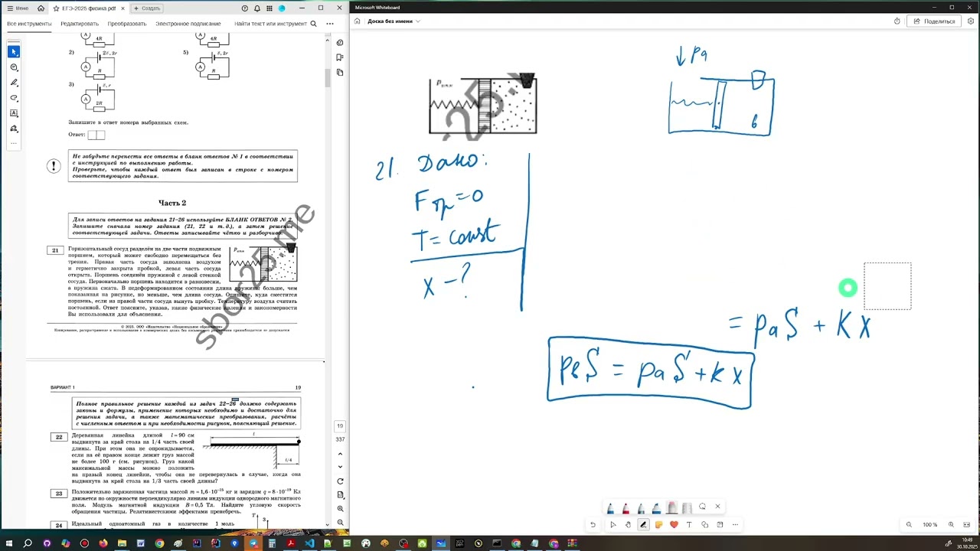Image resolution: width=980 pixels, height=551 pixels.
Task: Open Whiteboard settings gear icon
Action: click(971, 21)
